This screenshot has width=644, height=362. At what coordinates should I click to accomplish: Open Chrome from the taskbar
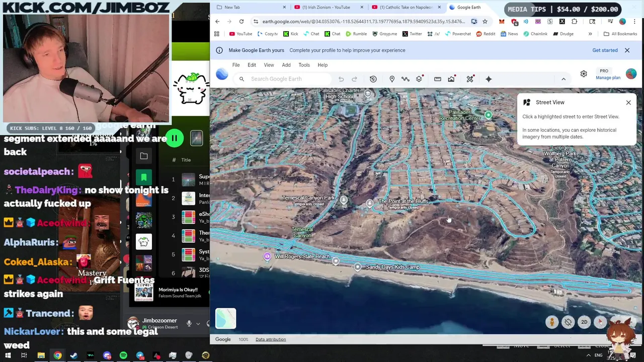(57, 355)
